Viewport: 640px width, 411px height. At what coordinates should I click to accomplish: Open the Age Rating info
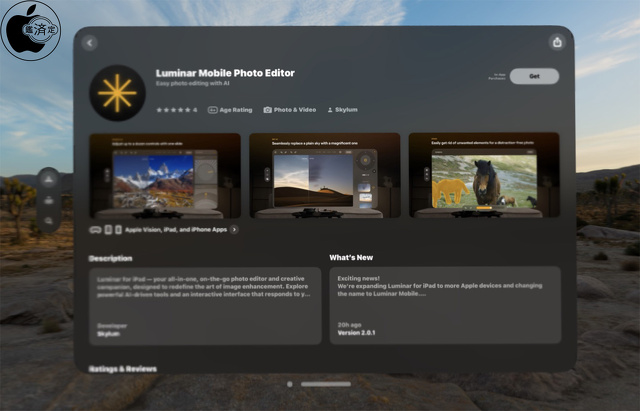[230, 110]
